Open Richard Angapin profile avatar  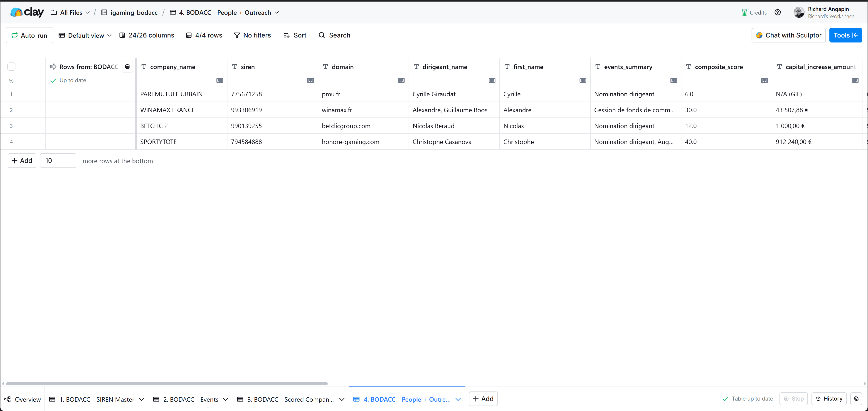click(799, 12)
